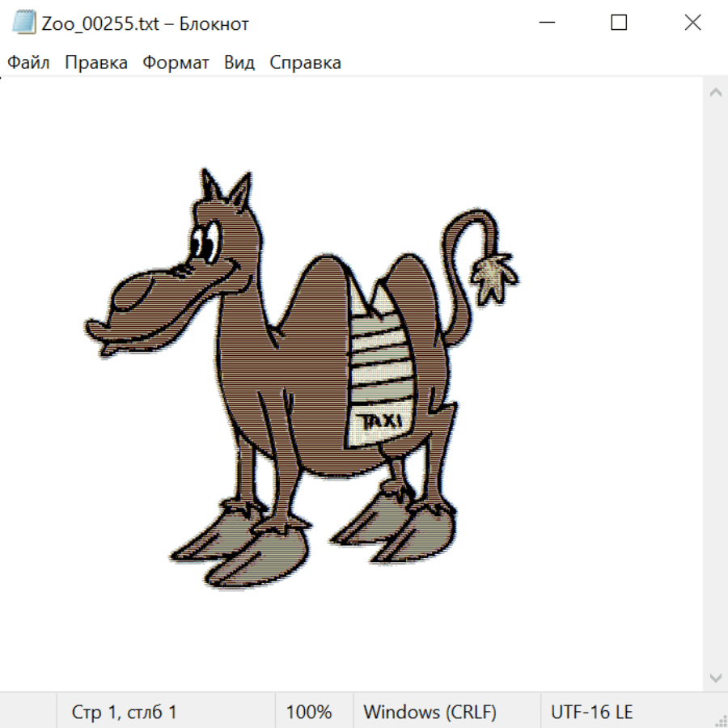Viewport: 728px width, 728px height.
Task: Open the Справка menu
Action: coord(305,63)
